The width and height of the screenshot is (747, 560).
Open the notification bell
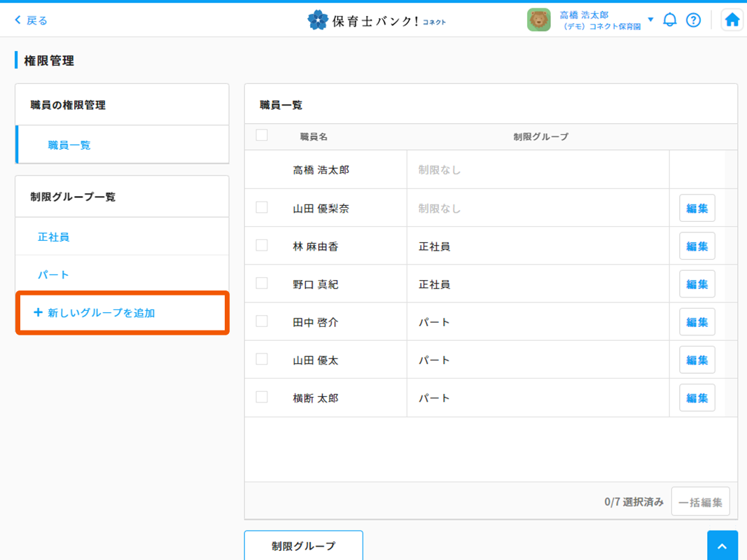[x=670, y=20]
